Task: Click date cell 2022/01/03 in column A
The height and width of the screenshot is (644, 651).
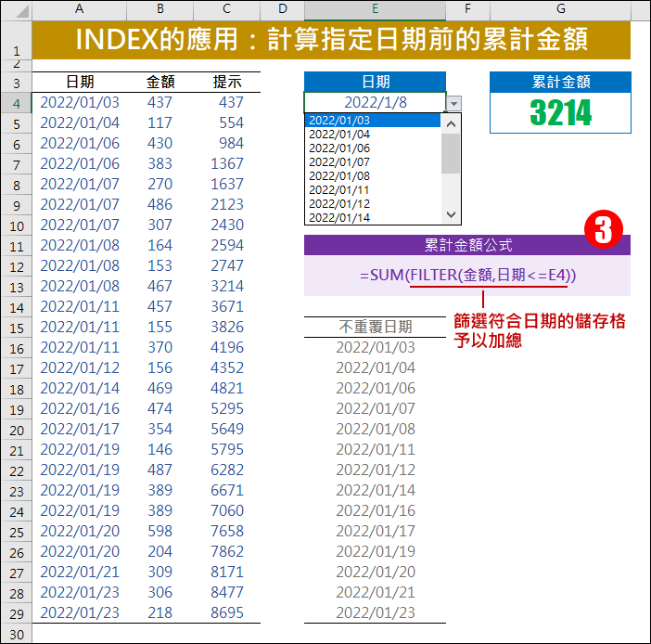Action: (x=80, y=102)
